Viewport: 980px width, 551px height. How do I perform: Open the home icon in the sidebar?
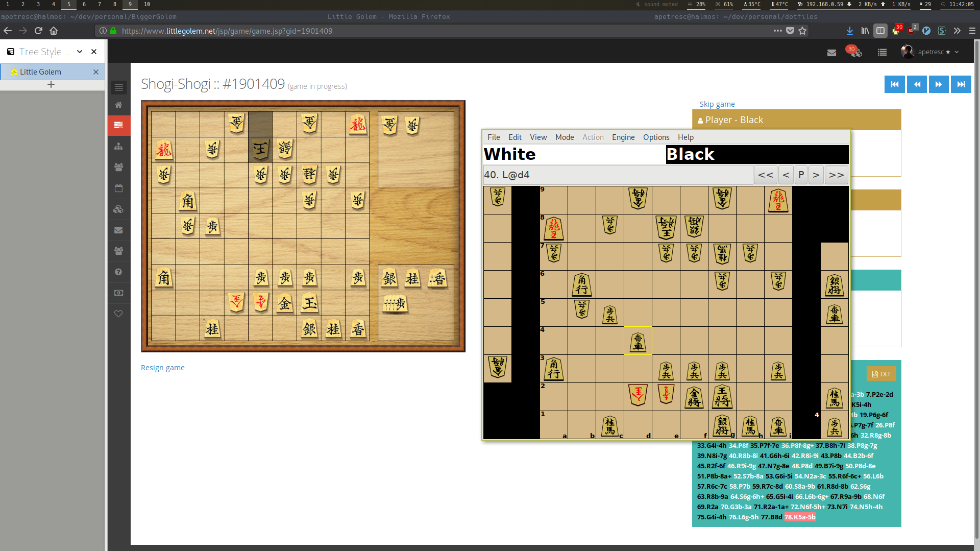[x=118, y=105]
